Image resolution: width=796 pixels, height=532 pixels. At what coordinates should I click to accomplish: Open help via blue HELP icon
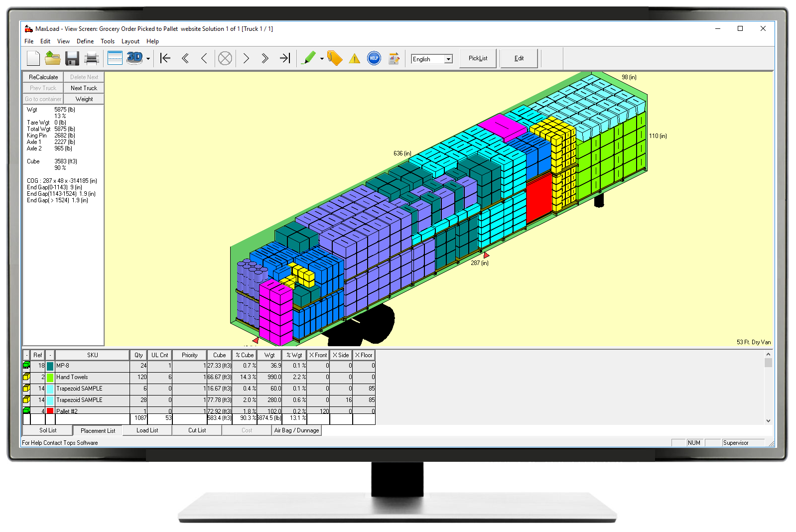[x=374, y=59]
